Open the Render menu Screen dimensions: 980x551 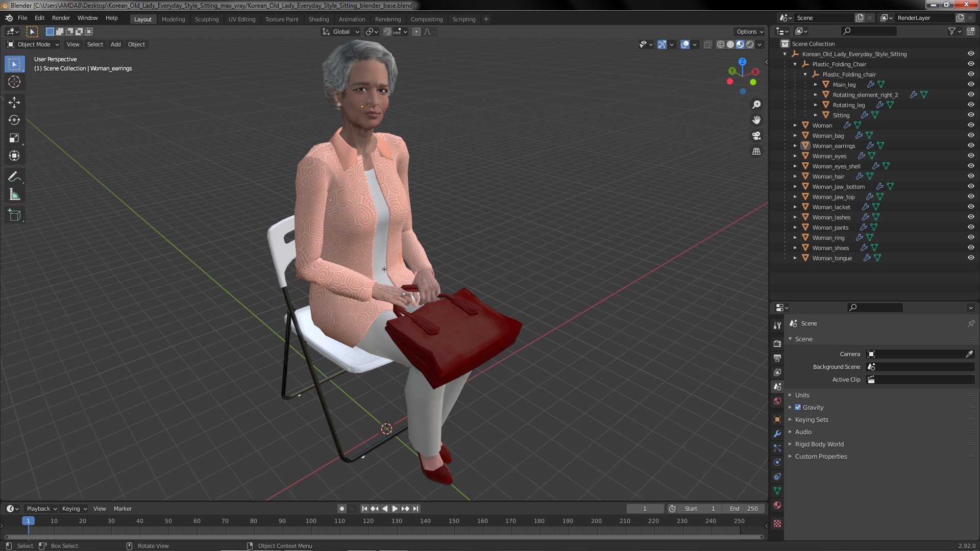click(61, 18)
